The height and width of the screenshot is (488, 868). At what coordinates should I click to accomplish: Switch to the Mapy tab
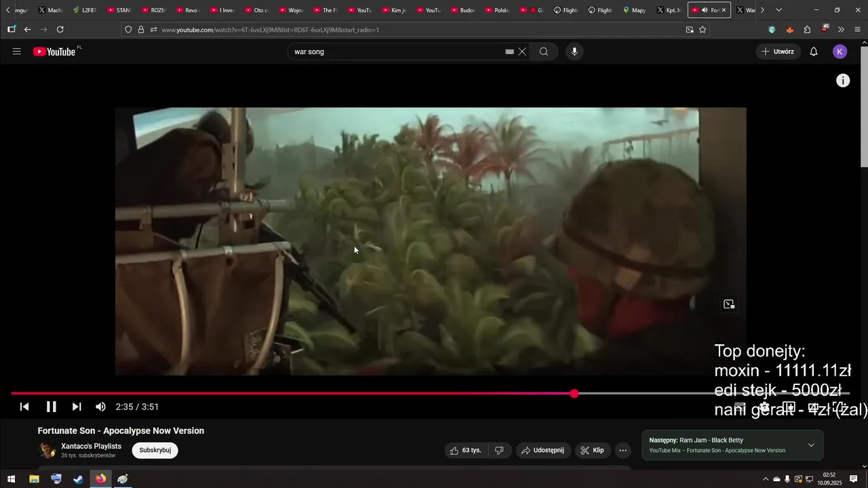pos(634,10)
